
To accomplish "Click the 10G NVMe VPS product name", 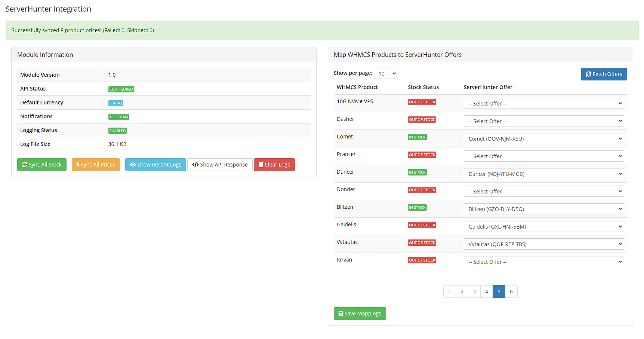I will (355, 101).
